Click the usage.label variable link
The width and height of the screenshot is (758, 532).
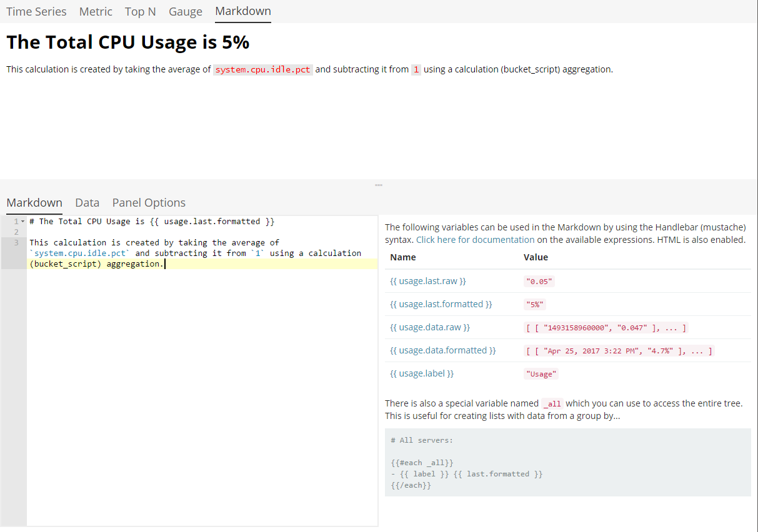421,373
